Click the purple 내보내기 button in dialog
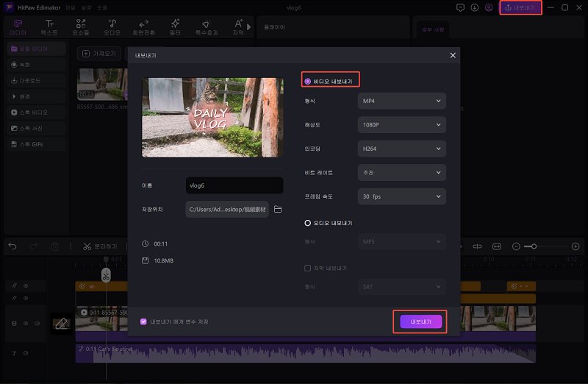Screen dimensions: 588x384 [420, 321]
